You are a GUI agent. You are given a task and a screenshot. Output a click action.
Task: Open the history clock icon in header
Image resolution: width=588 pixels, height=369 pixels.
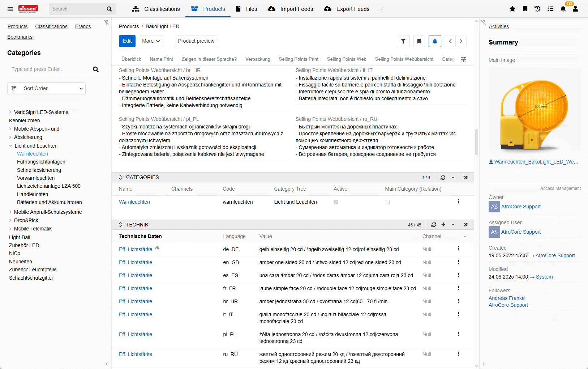pyautogui.click(x=537, y=9)
